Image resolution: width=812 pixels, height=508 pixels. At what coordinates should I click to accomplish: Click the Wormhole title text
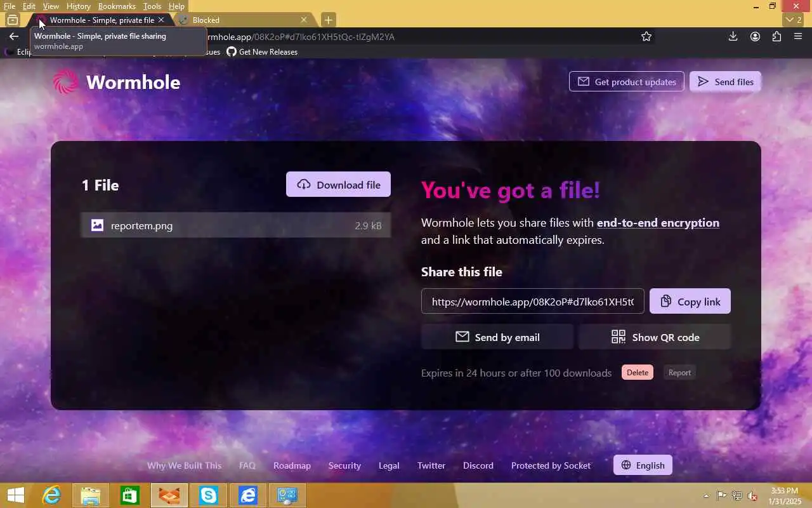tap(133, 82)
